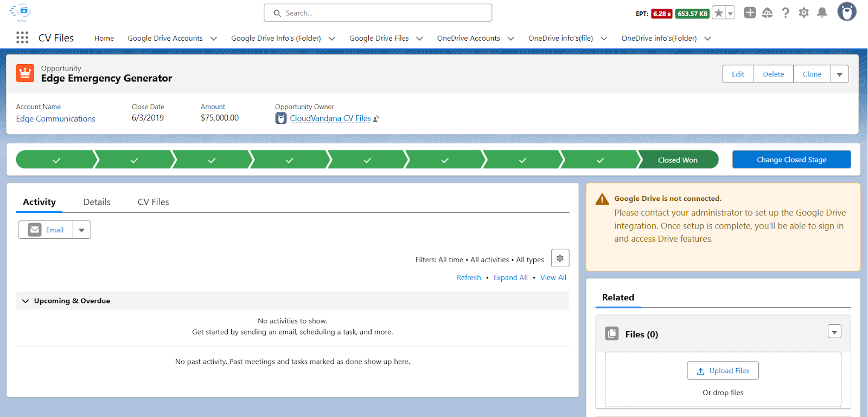Viewport: 868px width, 417px height.
Task: Click the Google Drive warning triangle icon
Action: 602,199
